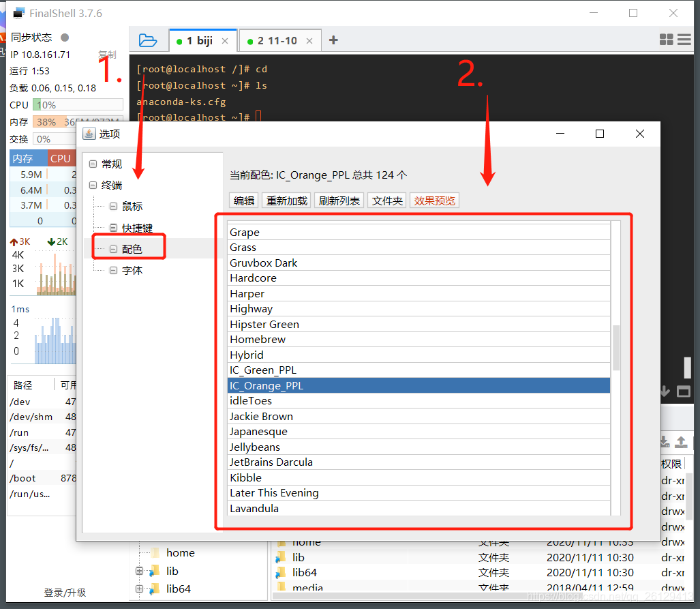The width and height of the screenshot is (700, 609).
Task: Click the 编辑 button
Action: [x=244, y=200]
